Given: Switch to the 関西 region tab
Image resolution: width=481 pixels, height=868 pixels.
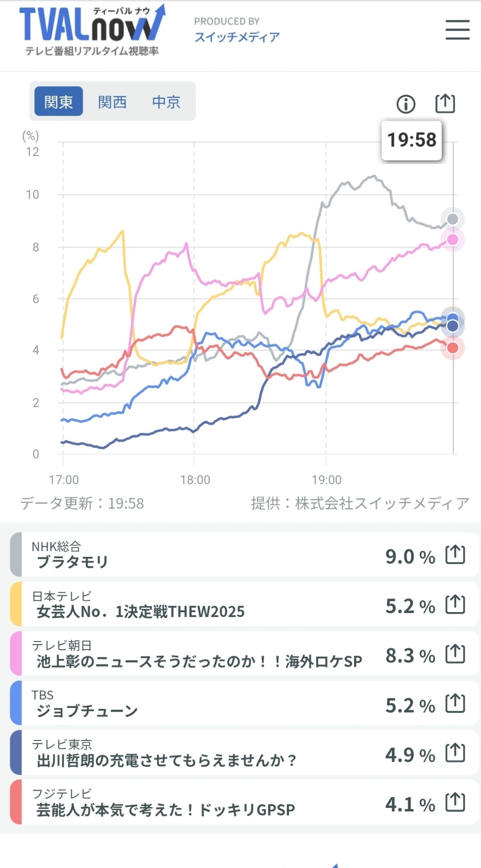Looking at the screenshot, I should (x=112, y=102).
